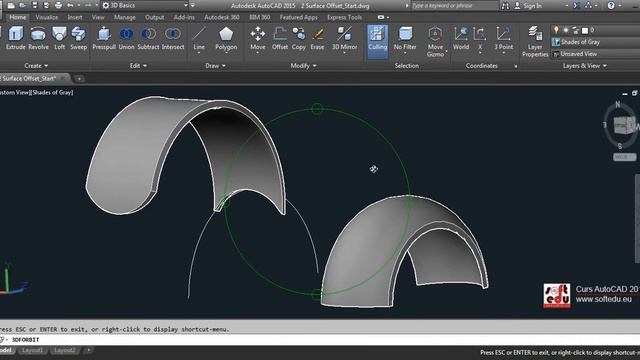Click the Intersect solid edit icon
Screen dimensions: 640x360
(173, 38)
